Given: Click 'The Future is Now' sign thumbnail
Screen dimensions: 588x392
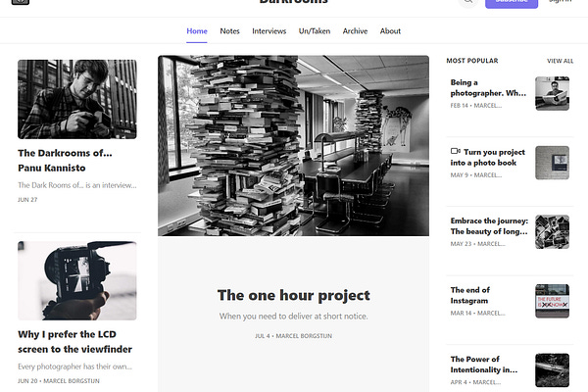Looking at the screenshot, I should pyautogui.click(x=552, y=301).
